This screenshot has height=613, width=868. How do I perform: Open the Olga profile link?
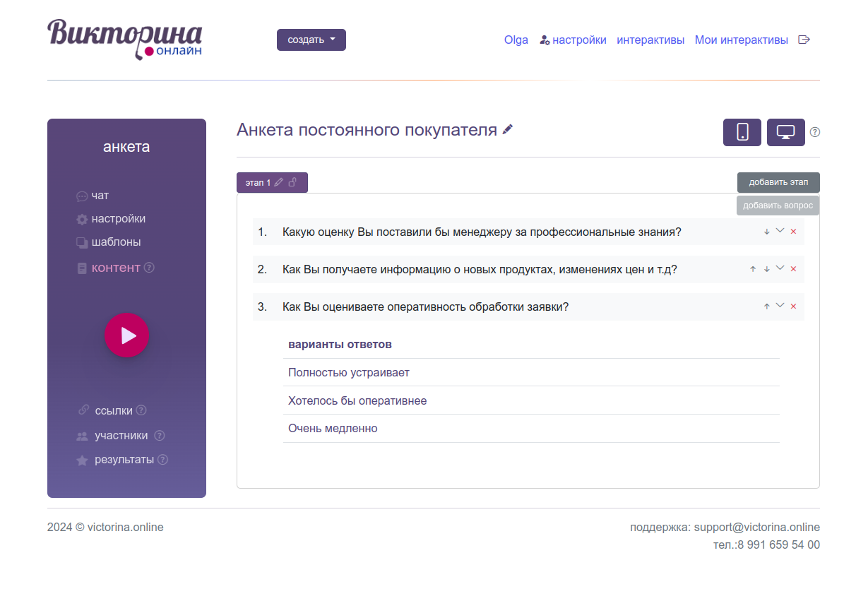(516, 40)
